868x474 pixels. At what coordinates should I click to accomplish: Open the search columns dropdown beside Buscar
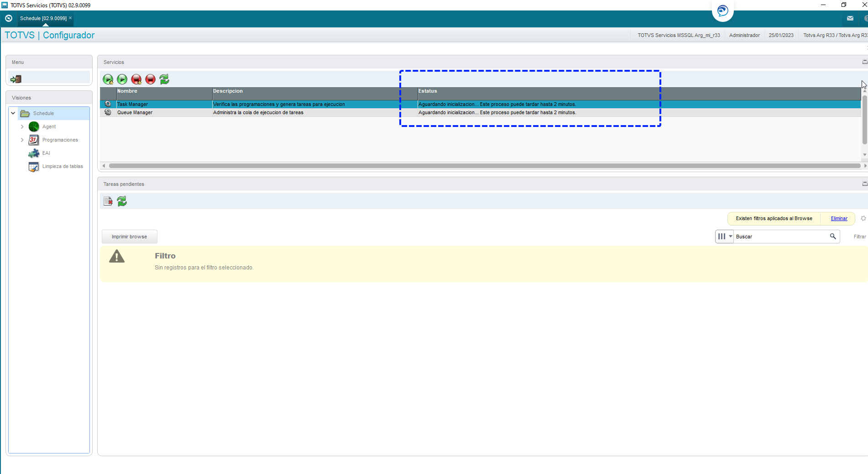point(724,237)
